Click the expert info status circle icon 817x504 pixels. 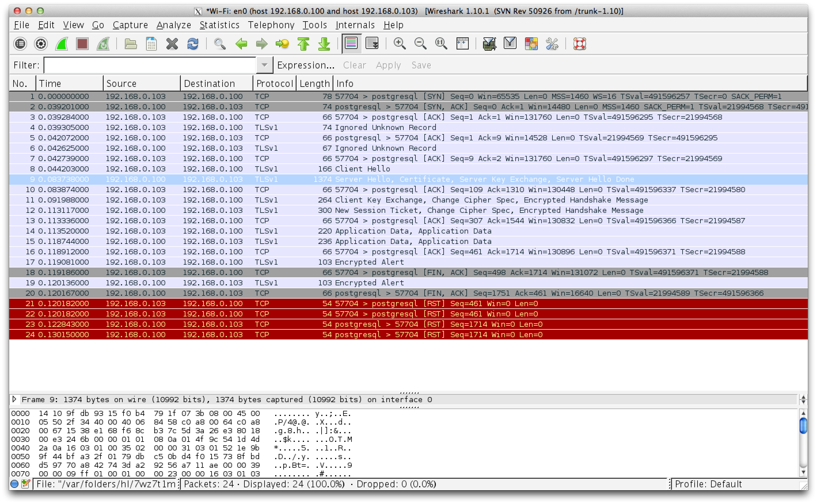coord(14,484)
